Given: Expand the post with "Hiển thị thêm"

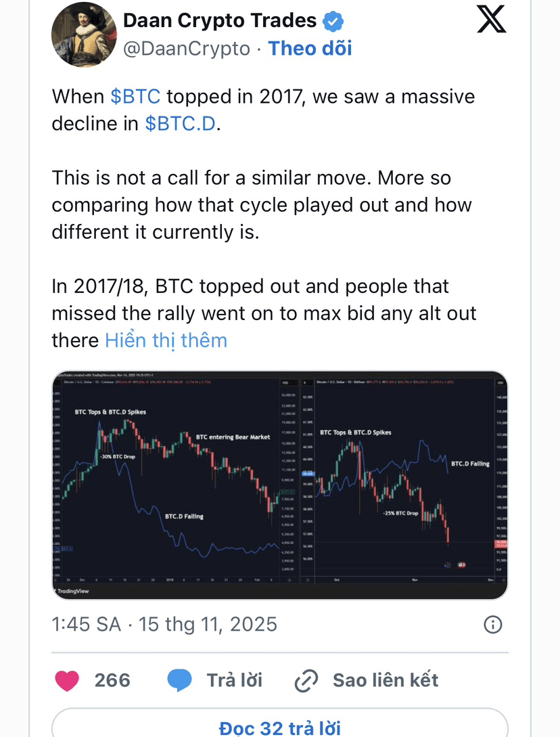Looking at the screenshot, I should click(x=166, y=340).
